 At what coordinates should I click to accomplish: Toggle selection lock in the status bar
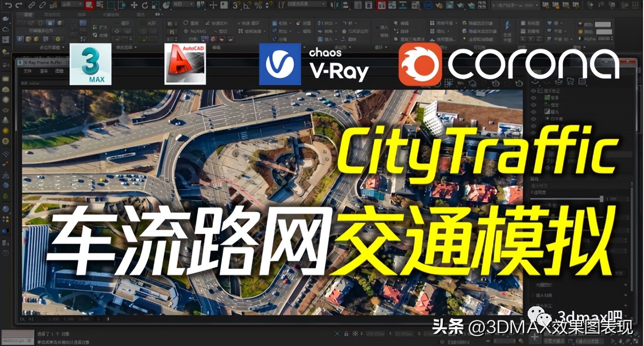click(347, 333)
